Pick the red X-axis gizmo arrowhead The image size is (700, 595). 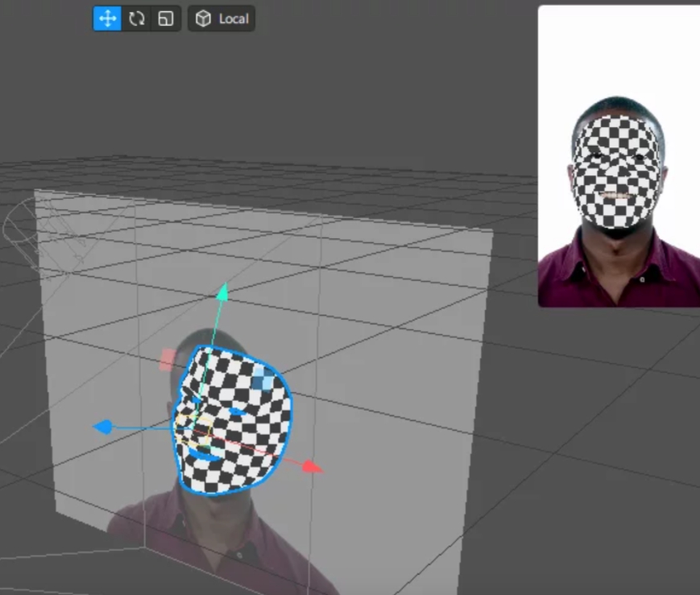coord(313,467)
